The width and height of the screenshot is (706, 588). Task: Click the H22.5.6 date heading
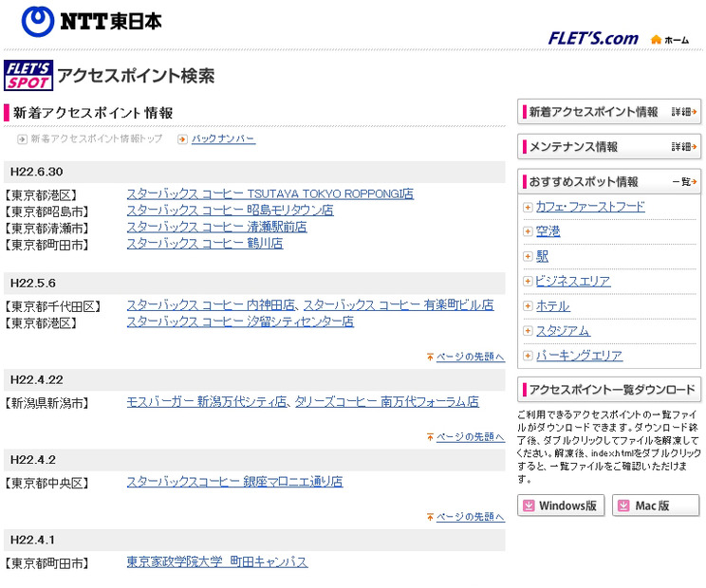tap(33, 284)
